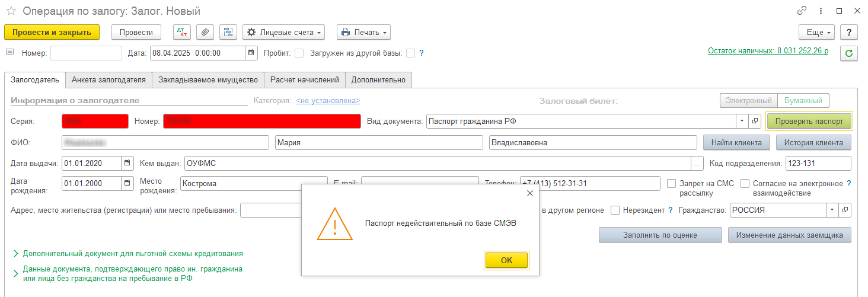868x297 pixels.
Task: Open Расчет начислений tab
Action: tap(305, 79)
